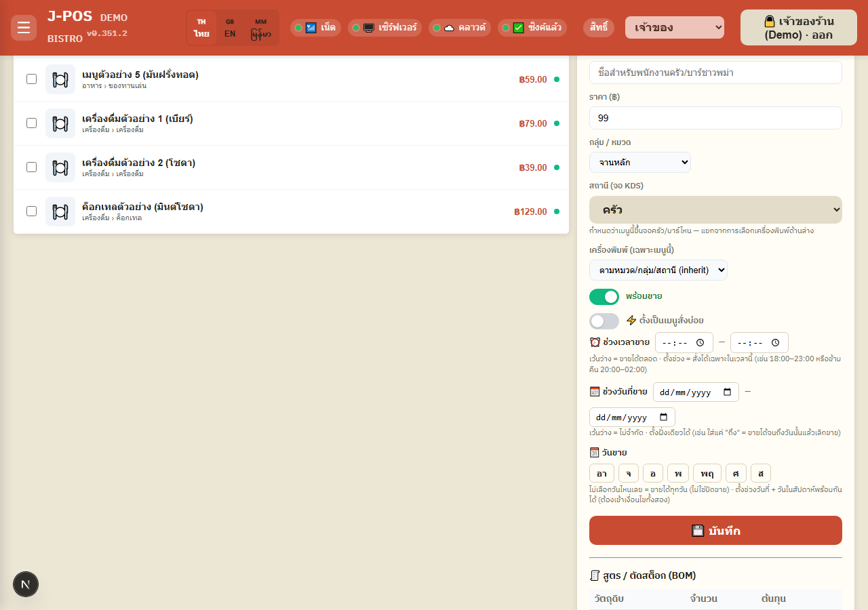Click the บันทึก save button
868x610 pixels.
715,531
